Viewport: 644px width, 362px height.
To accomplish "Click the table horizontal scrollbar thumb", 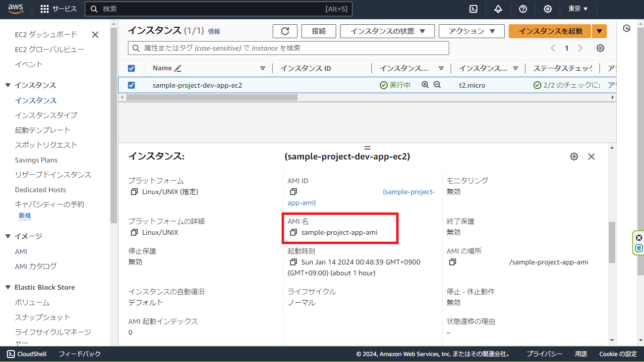I will click(212, 98).
